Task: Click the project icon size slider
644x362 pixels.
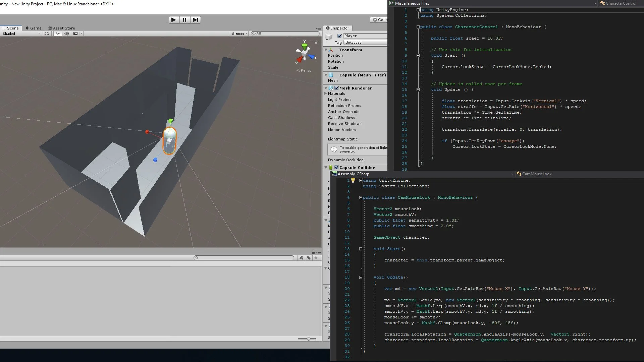Action: 308,339
